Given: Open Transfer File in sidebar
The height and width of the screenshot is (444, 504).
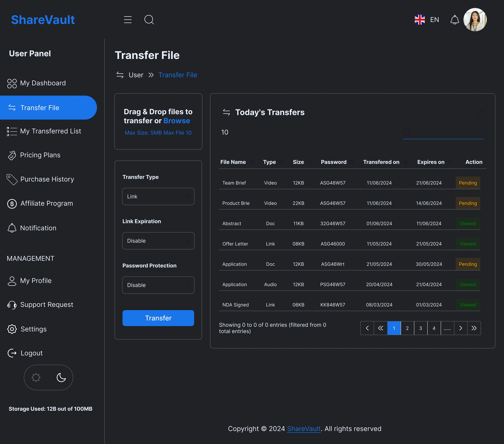Looking at the screenshot, I should [48, 108].
